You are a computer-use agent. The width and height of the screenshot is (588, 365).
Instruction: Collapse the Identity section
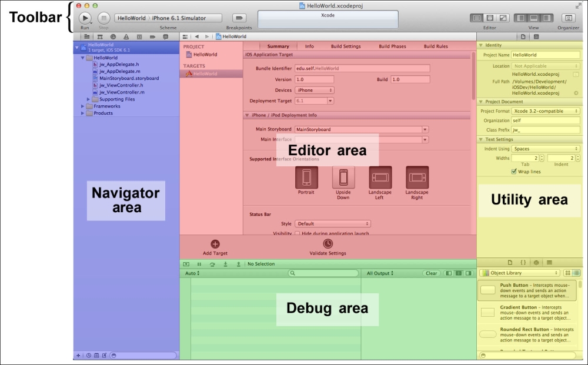(x=481, y=45)
